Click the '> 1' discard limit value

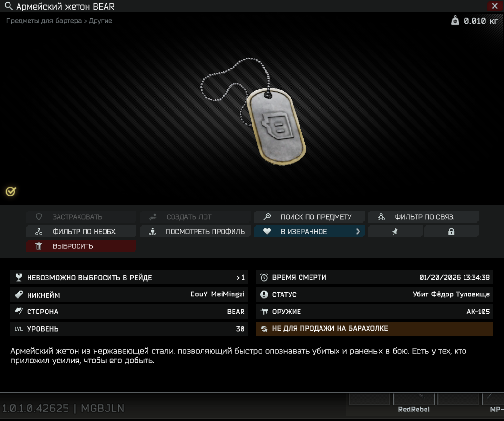click(x=241, y=277)
